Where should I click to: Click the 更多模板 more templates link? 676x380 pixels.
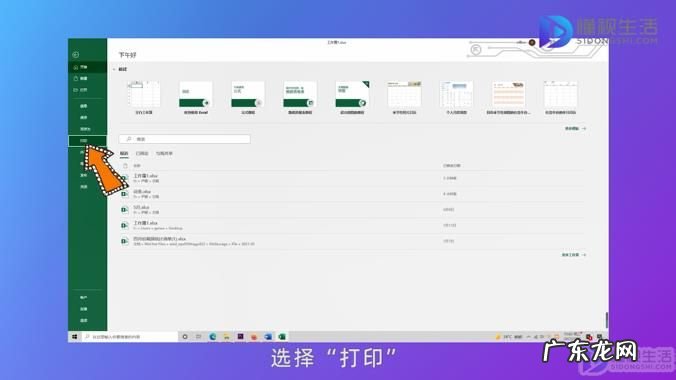pyautogui.click(x=575, y=129)
